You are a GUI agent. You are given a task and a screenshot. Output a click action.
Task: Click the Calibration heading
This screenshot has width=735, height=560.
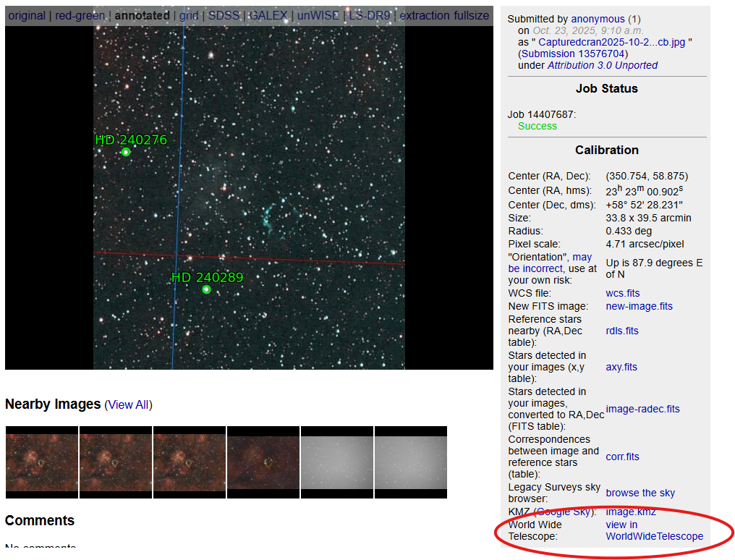(606, 150)
